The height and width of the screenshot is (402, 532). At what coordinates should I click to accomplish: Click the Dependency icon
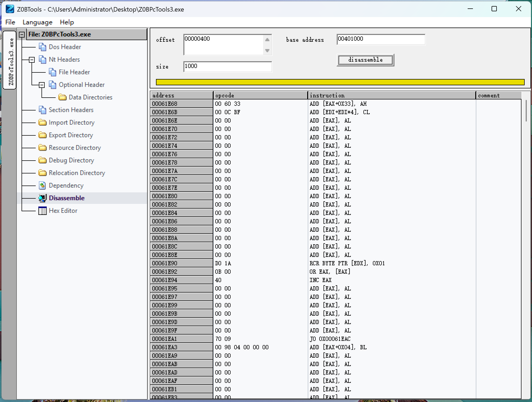coord(43,186)
